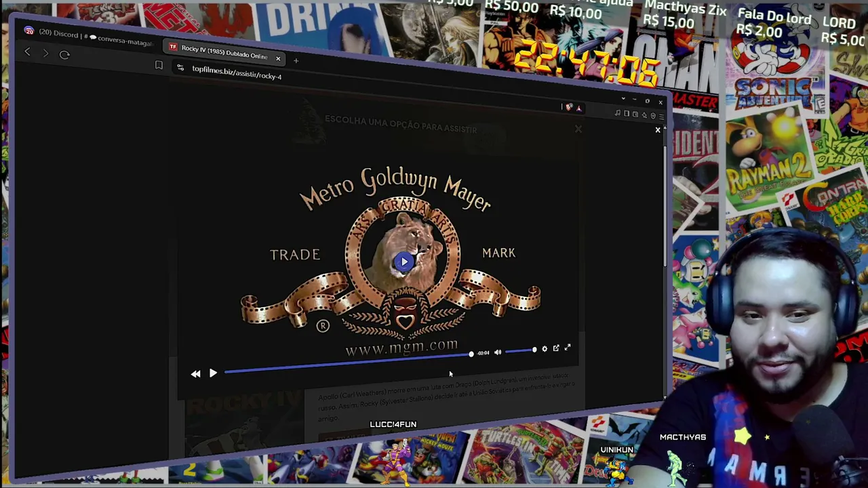
Task: Open the VPN shield toolbar icon
Action: coord(653,116)
